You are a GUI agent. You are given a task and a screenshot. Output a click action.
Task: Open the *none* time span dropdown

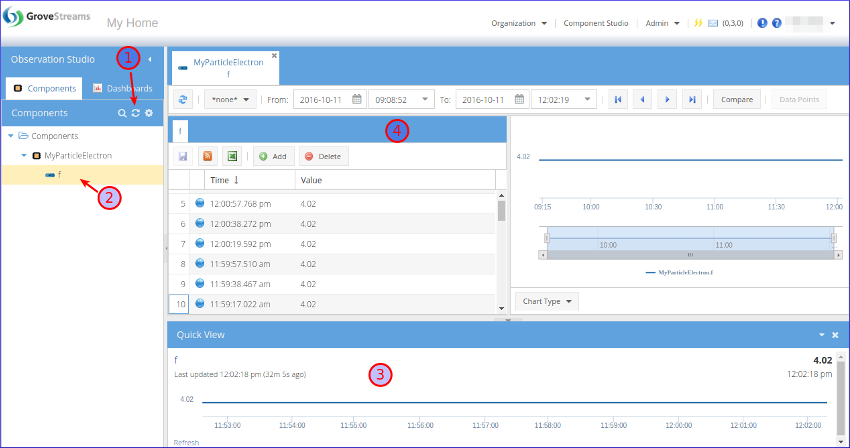(231, 99)
